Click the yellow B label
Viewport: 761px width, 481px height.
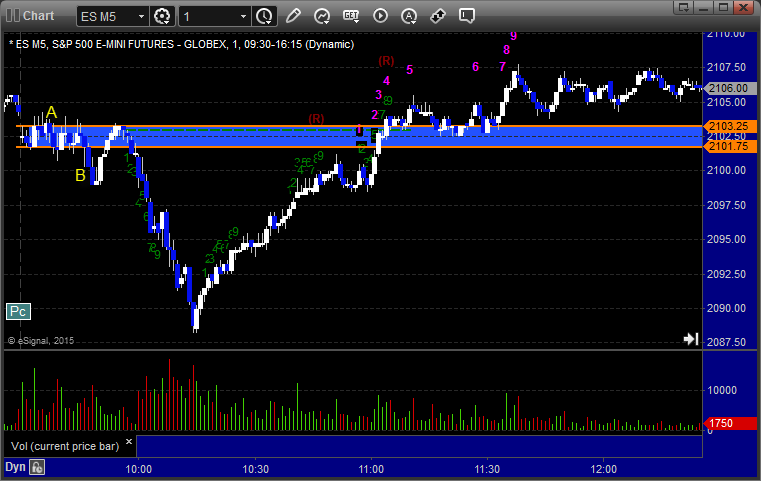coord(81,175)
